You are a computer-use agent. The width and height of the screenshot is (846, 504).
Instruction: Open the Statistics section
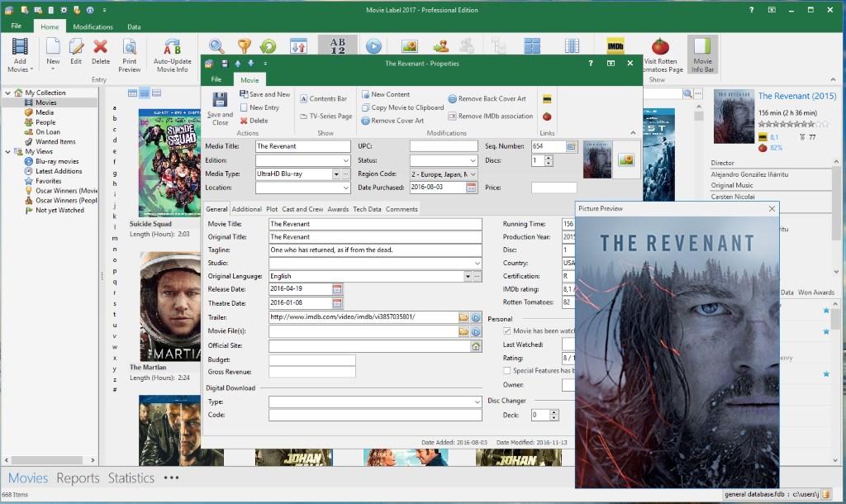point(131,478)
